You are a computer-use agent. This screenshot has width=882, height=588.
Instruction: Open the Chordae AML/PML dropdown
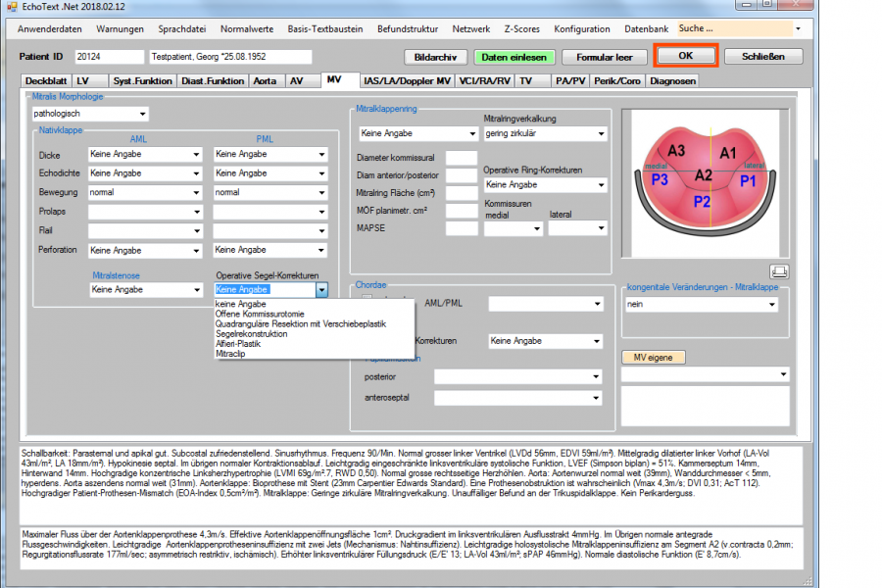(546, 304)
